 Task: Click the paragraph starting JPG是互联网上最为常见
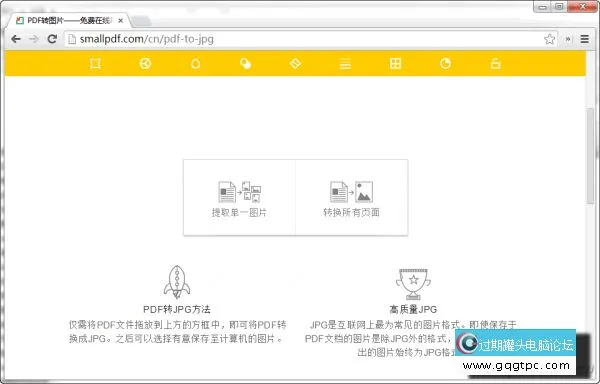[411, 338]
